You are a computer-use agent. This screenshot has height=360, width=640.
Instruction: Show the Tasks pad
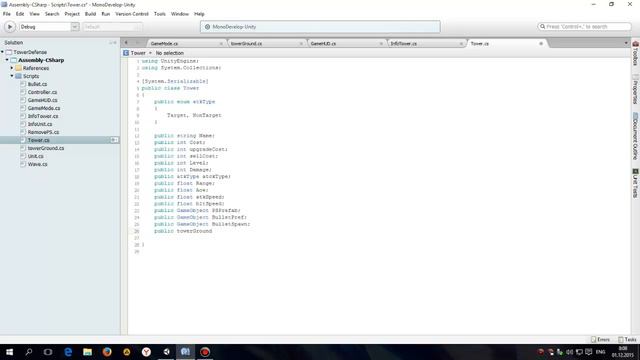click(627, 340)
